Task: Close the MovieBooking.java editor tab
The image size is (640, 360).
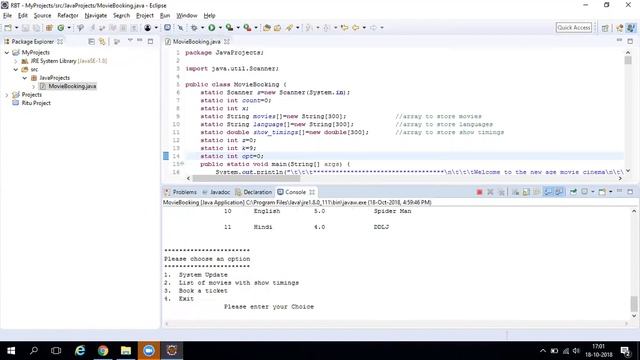Action: point(227,42)
